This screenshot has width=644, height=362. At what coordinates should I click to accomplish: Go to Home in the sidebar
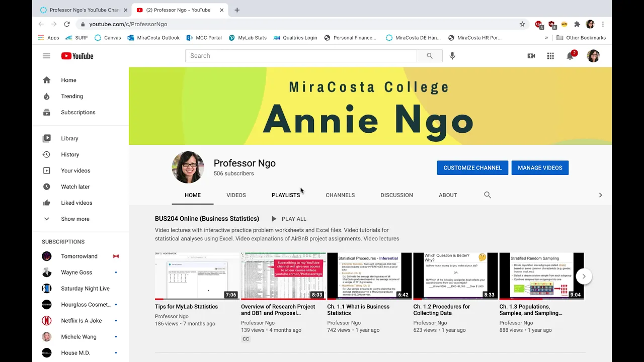click(80, 80)
